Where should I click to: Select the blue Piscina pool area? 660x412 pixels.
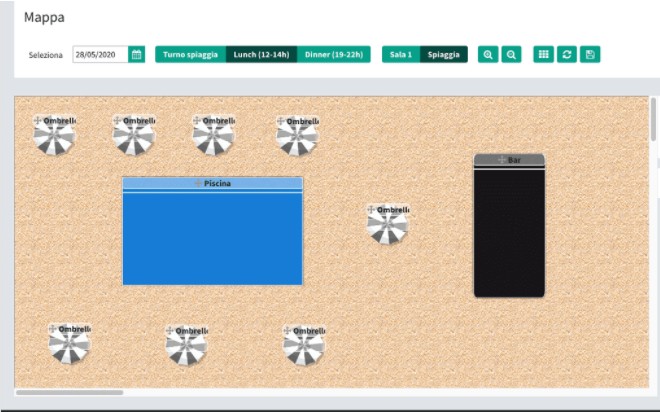pos(212,238)
